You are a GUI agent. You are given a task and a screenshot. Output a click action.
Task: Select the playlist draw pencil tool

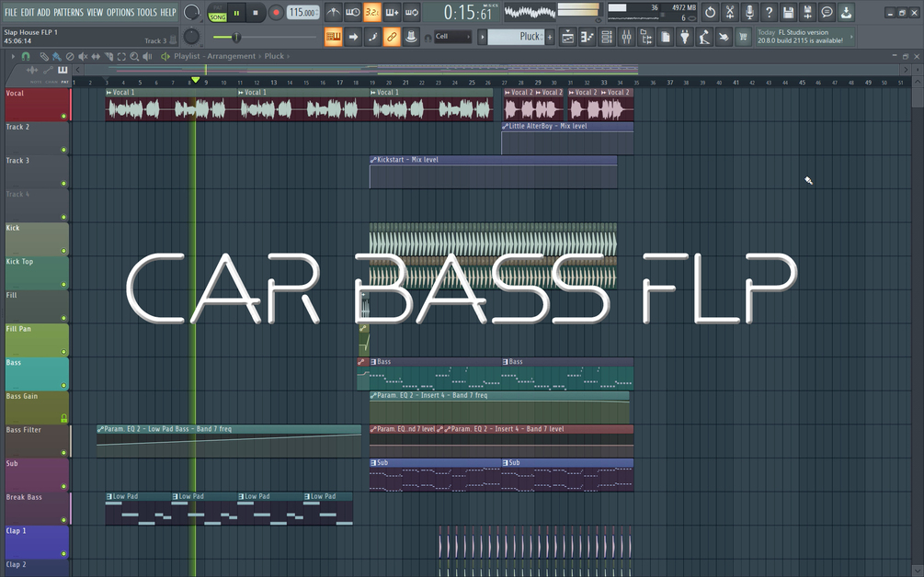[x=43, y=57]
